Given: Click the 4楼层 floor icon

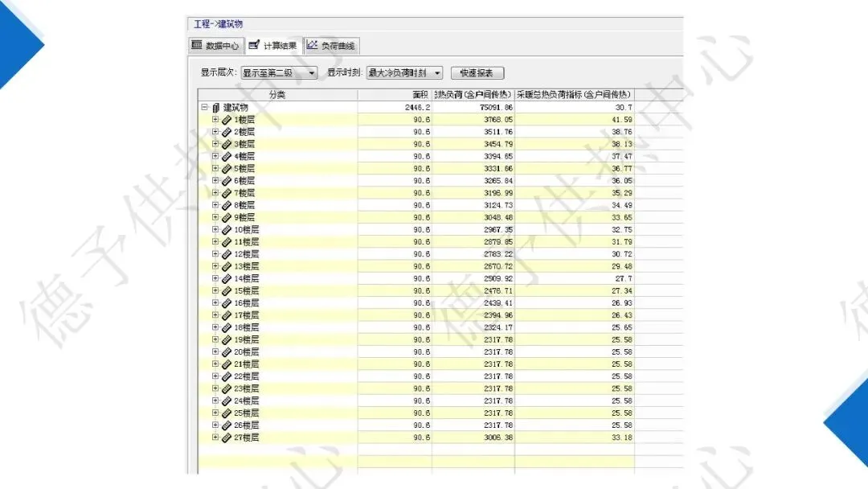Looking at the screenshot, I should (x=227, y=156).
